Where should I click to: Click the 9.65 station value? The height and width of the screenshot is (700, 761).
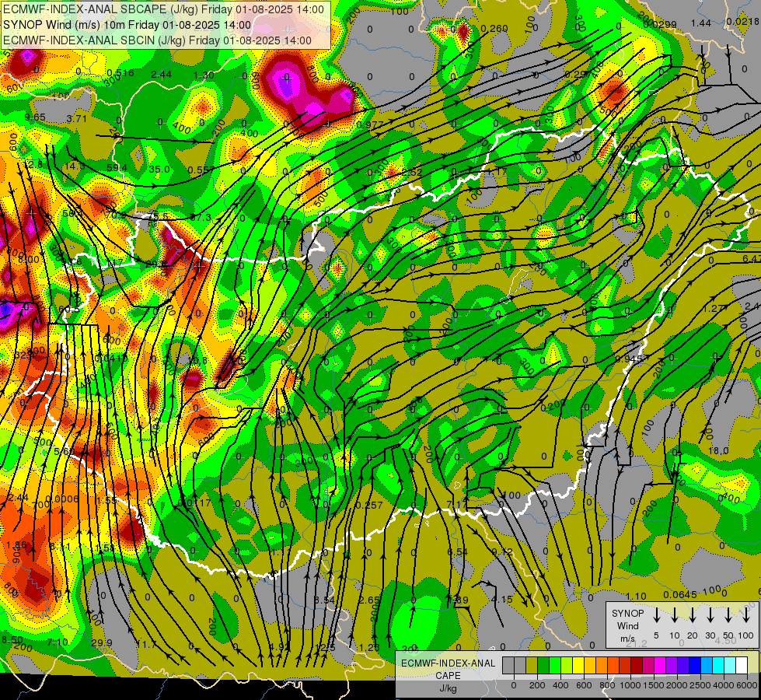[x=35, y=117]
